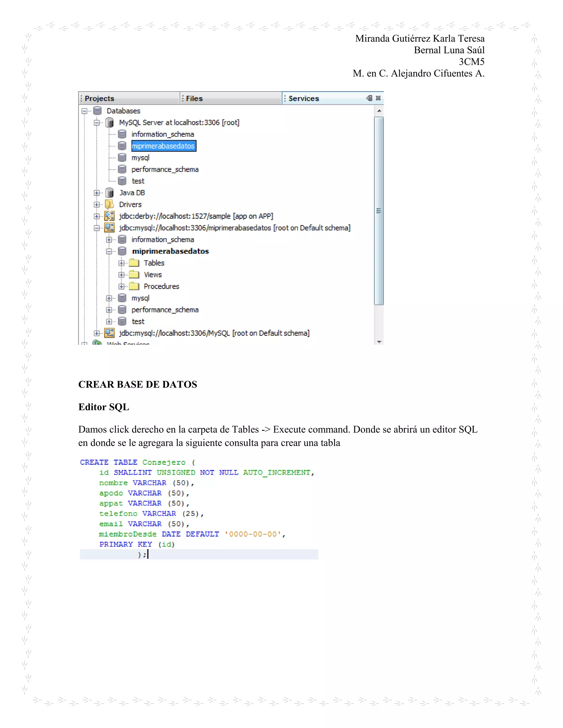Collapse the jdbc:mysql miprimerabasedatos connection
This screenshot has height=728, width=563.
click(x=97, y=228)
